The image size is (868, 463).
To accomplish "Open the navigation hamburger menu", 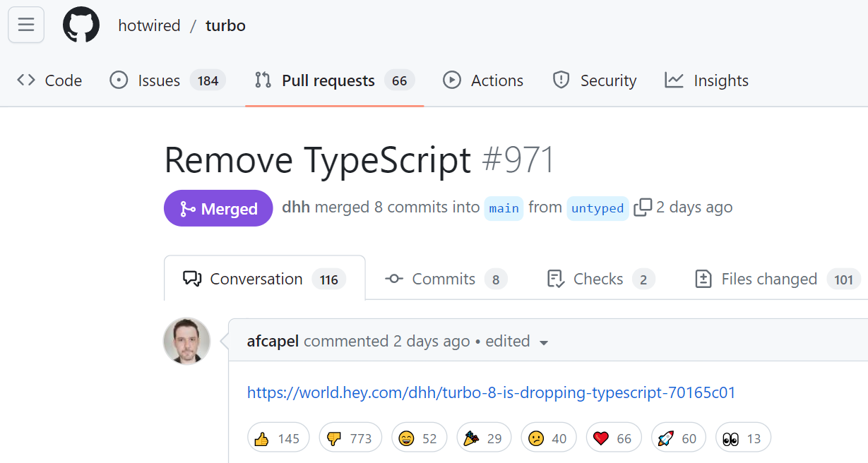I will pos(25,25).
